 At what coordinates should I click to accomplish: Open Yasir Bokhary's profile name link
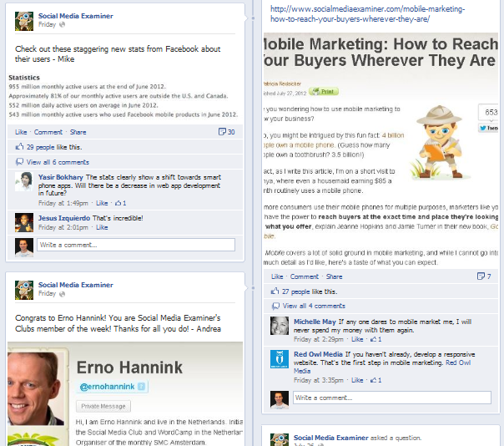[61, 177]
